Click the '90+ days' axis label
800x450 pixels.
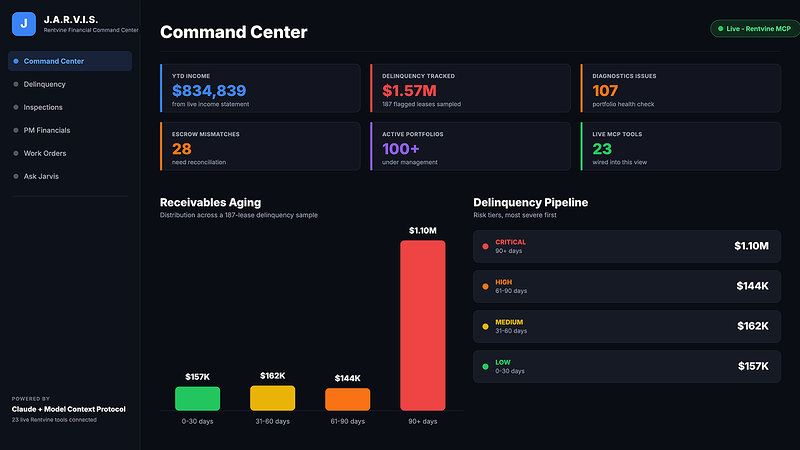pos(422,421)
